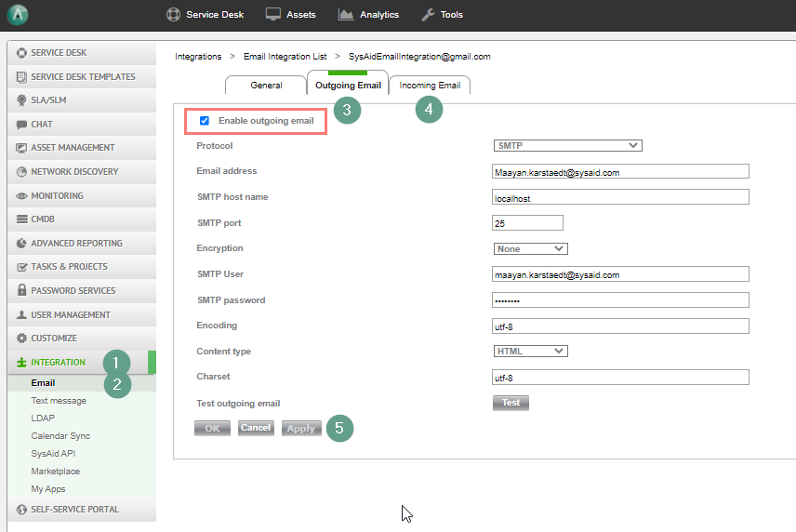The height and width of the screenshot is (532, 796).
Task: Click the CMDB stack icon
Action: click(x=21, y=219)
